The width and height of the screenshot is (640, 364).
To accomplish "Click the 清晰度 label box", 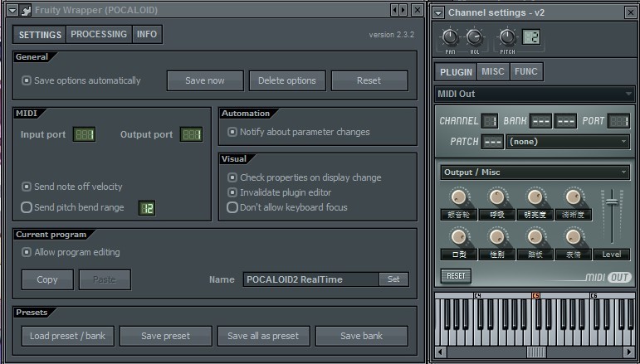I will 573,215.
